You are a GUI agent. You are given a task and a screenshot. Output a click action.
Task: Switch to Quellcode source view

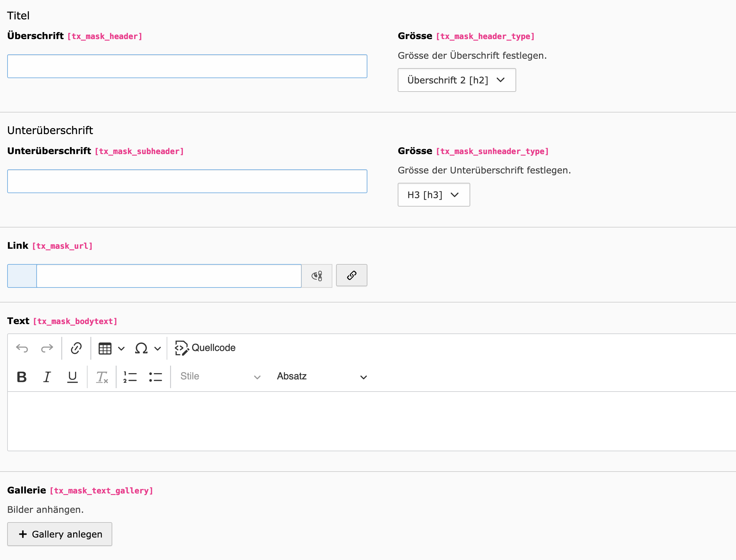tap(205, 348)
